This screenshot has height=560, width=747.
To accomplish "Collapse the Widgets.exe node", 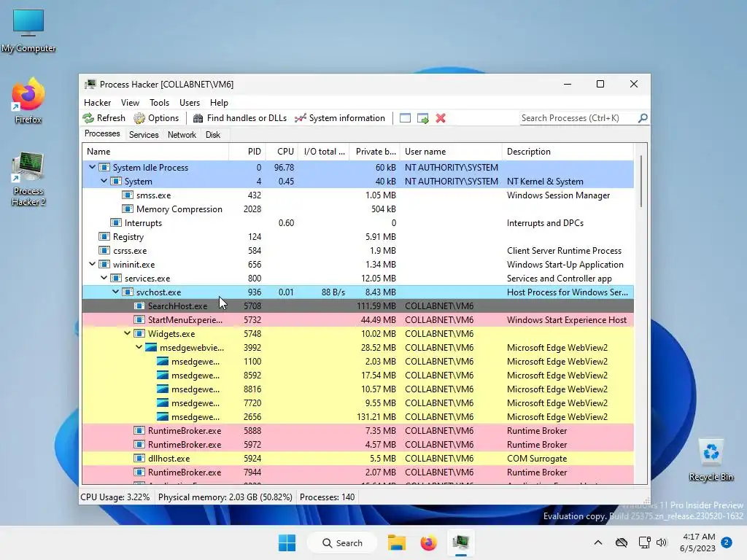I will 127,333.
